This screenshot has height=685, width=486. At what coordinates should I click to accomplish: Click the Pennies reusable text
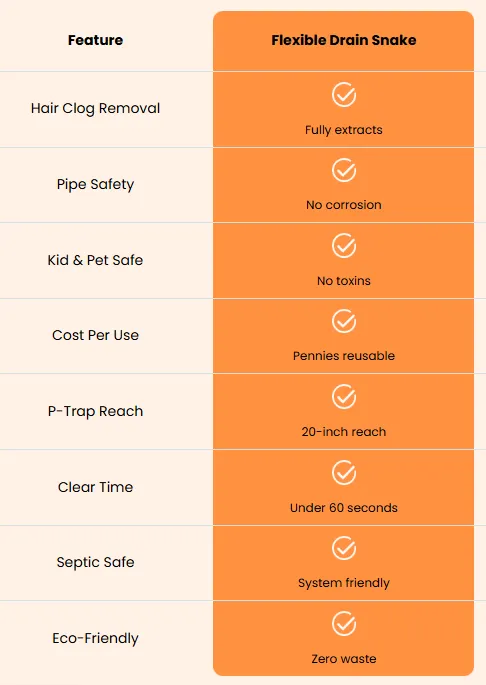[344, 356]
